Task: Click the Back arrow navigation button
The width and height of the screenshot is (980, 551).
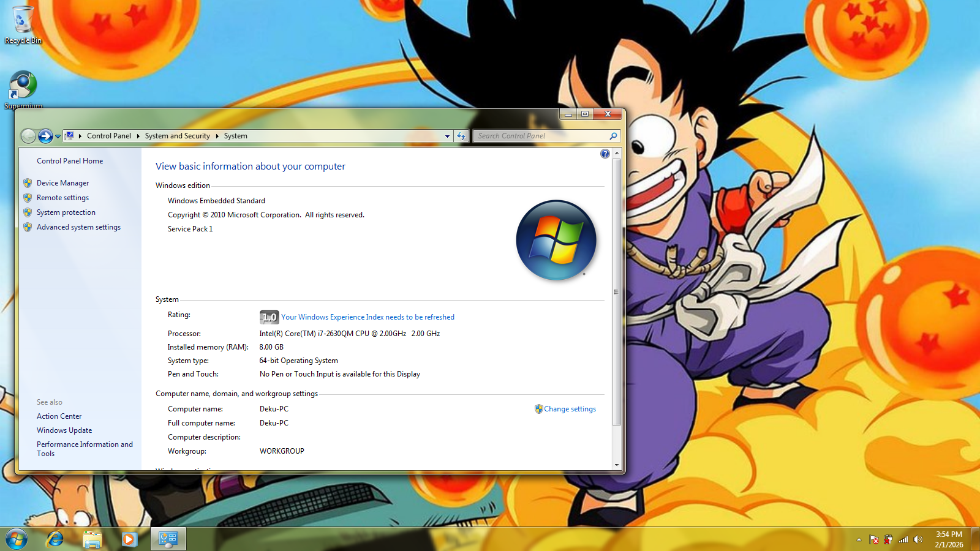Action: tap(28, 136)
